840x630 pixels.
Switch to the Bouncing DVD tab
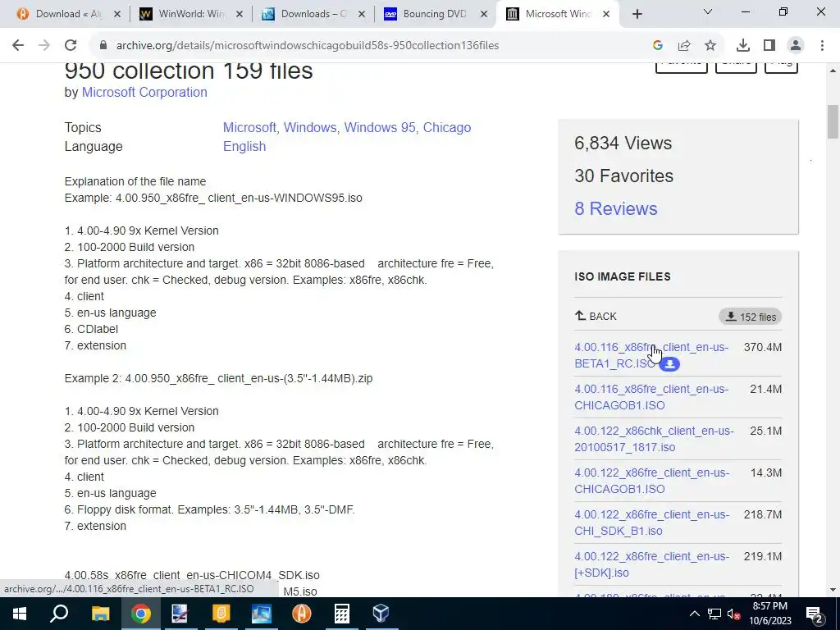[x=435, y=15]
